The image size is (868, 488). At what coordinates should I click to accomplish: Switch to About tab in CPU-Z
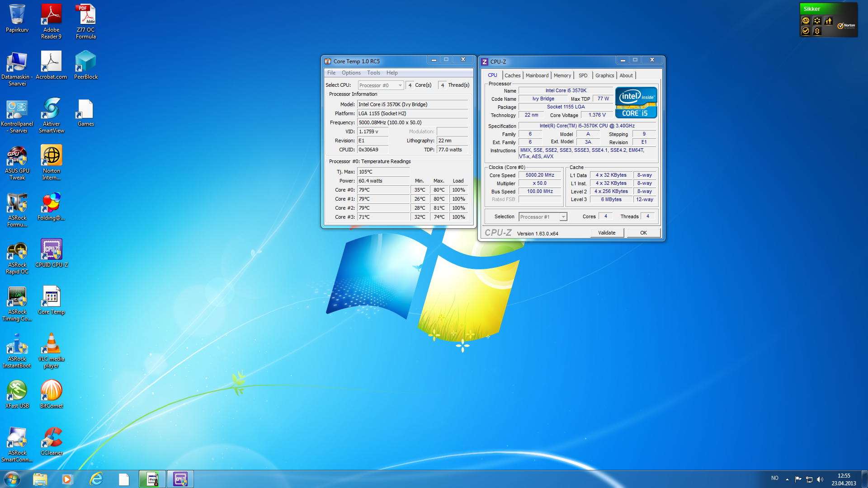(626, 75)
